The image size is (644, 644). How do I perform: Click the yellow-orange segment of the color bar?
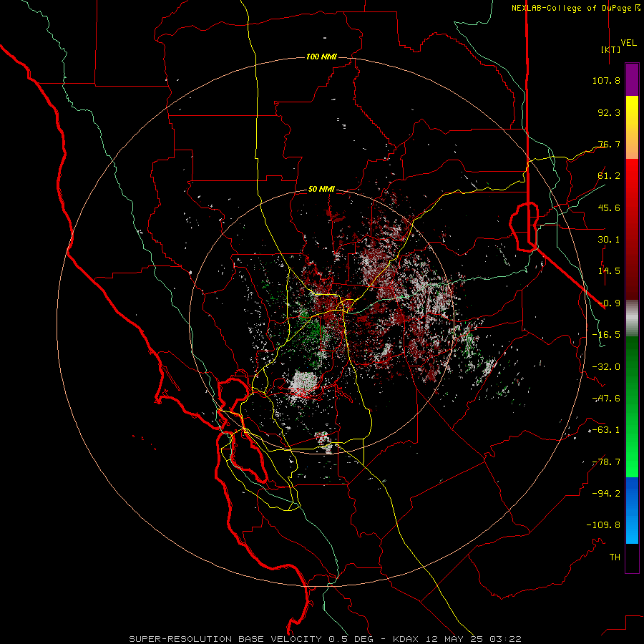[x=632, y=127]
